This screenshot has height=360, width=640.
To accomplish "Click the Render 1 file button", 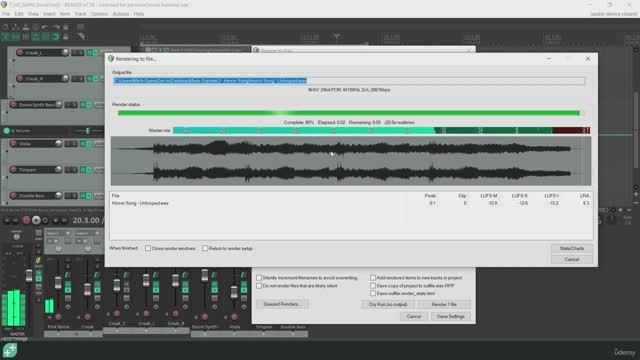I will tap(444, 304).
